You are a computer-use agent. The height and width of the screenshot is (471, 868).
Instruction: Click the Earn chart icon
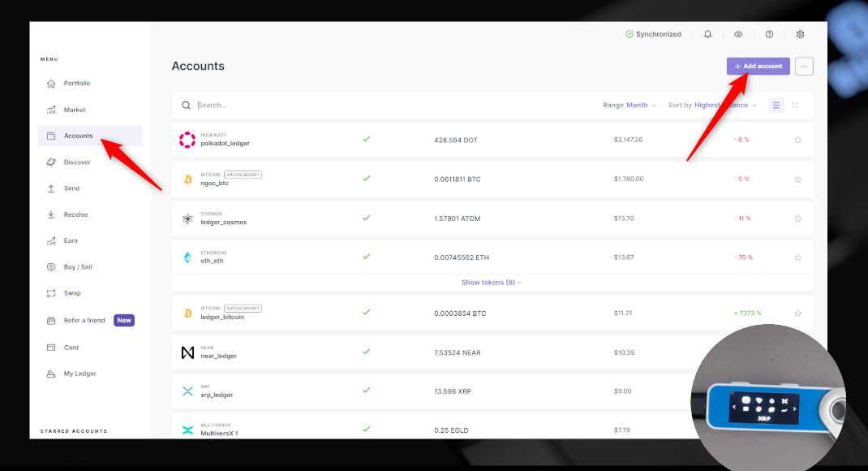tap(51, 240)
